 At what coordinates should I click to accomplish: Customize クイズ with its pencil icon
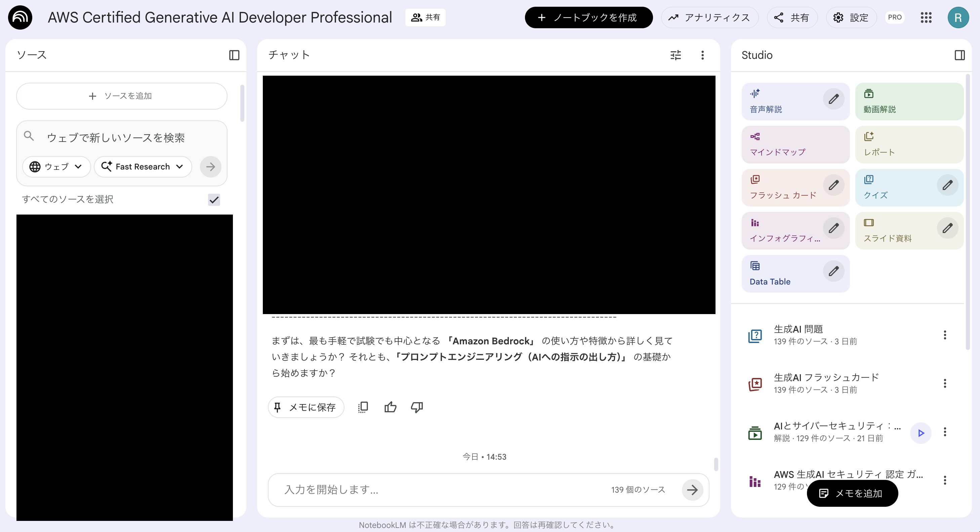947,185
